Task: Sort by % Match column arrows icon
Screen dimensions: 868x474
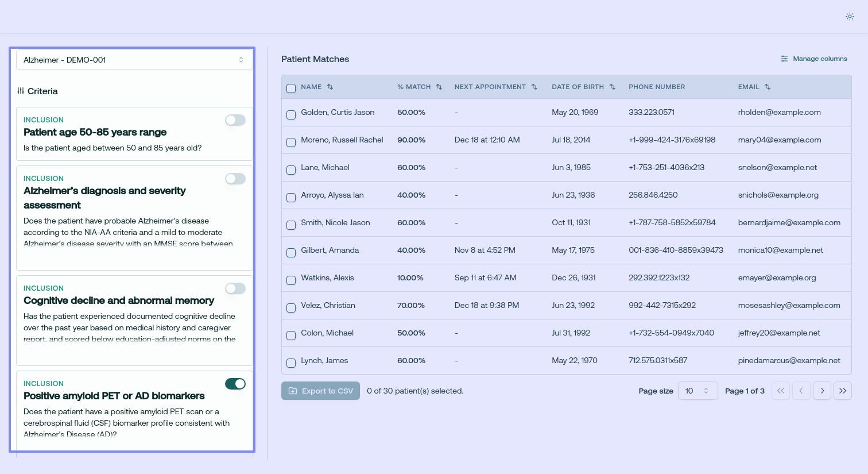Action: click(x=439, y=87)
